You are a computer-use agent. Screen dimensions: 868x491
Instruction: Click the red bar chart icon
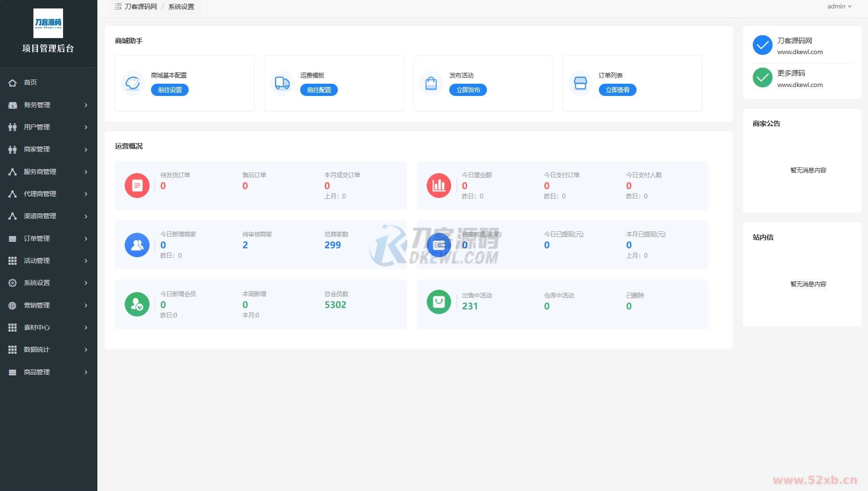438,185
